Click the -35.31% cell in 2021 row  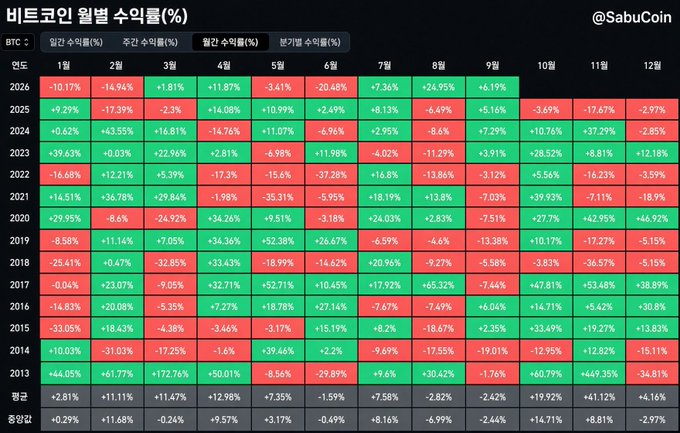point(278,197)
